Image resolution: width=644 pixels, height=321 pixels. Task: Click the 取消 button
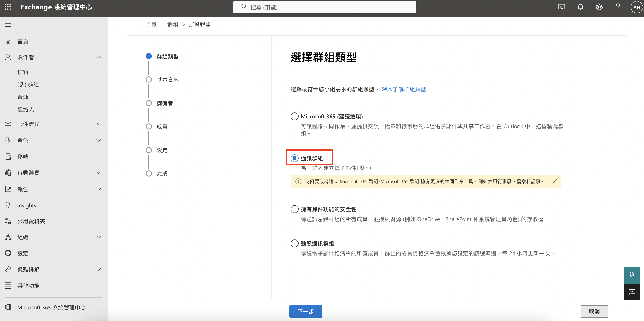(594, 311)
